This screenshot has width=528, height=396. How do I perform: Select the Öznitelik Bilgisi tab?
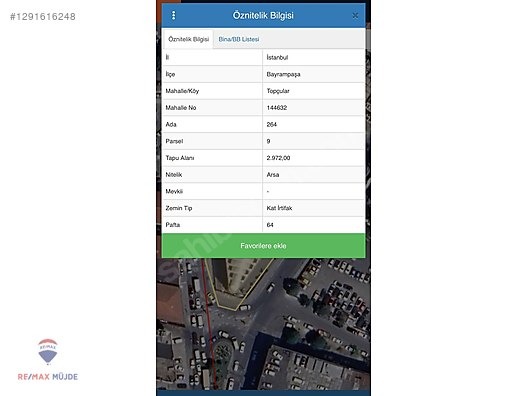tap(188, 39)
